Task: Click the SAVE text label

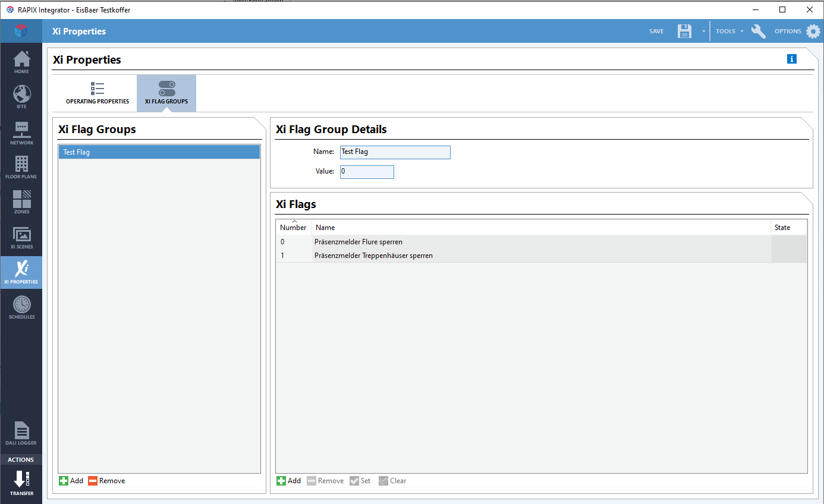Action: pos(656,31)
